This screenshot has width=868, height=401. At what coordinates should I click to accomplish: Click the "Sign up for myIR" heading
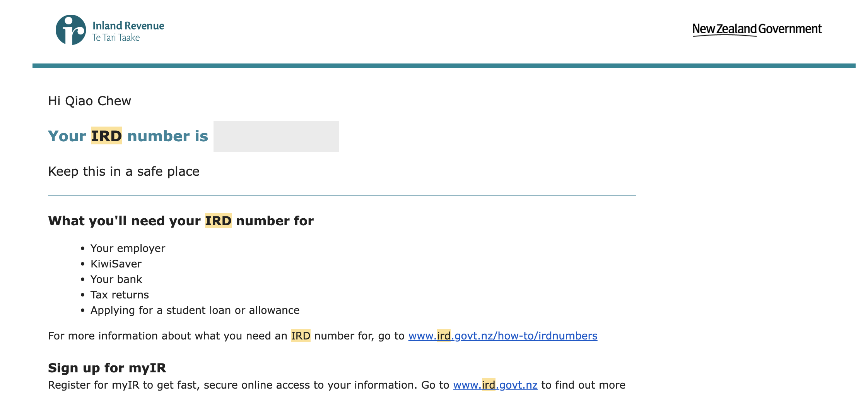click(x=107, y=368)
